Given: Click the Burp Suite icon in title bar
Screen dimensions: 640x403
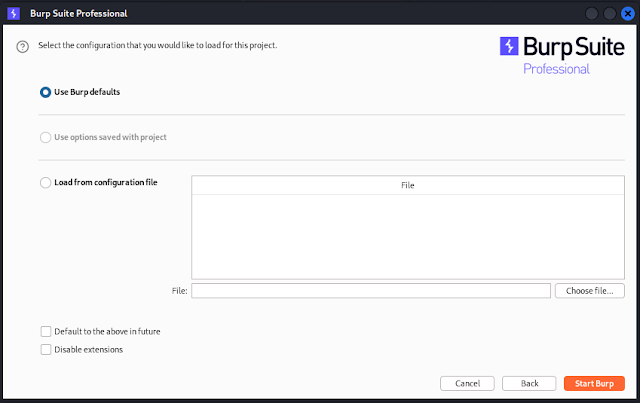Looking at the screenshot, I should pyautogui.click(x=13, y=14).
